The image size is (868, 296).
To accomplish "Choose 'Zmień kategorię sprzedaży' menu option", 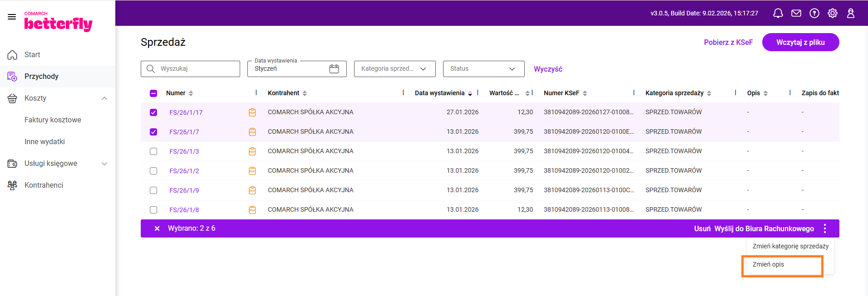I will point(790,246).
